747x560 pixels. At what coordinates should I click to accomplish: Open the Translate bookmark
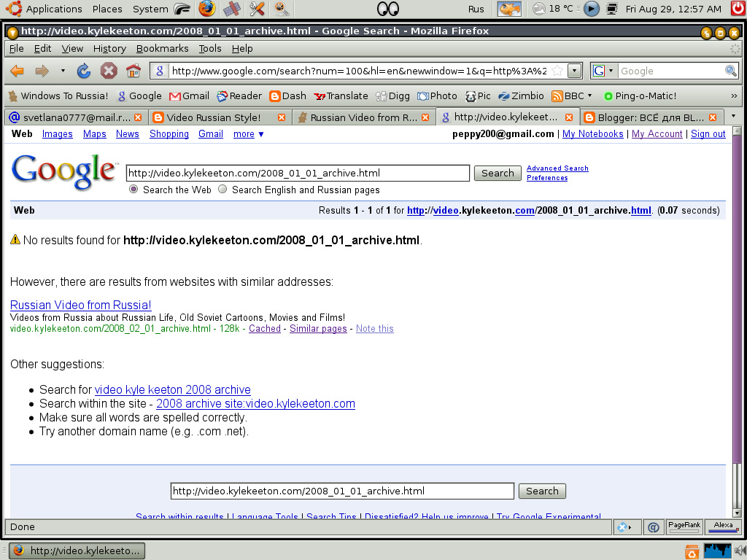[341, 96]
